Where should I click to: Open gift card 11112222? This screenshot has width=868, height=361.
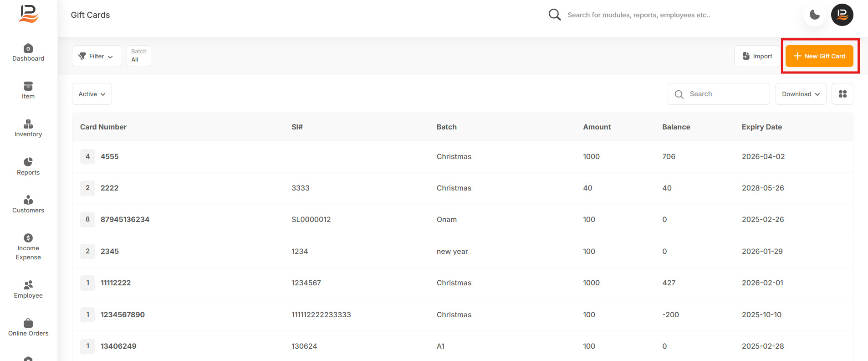116,283
